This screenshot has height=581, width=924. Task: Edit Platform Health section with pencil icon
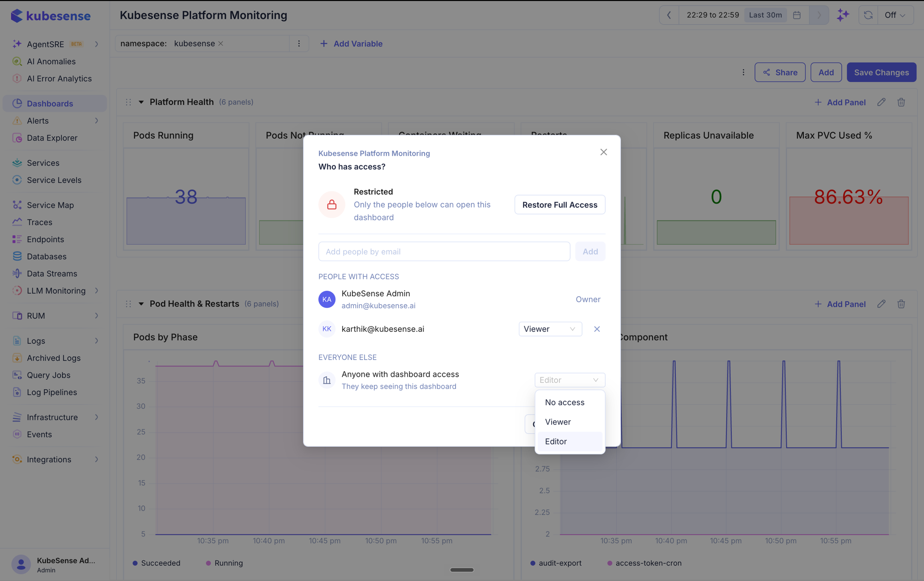pos(881,102)
